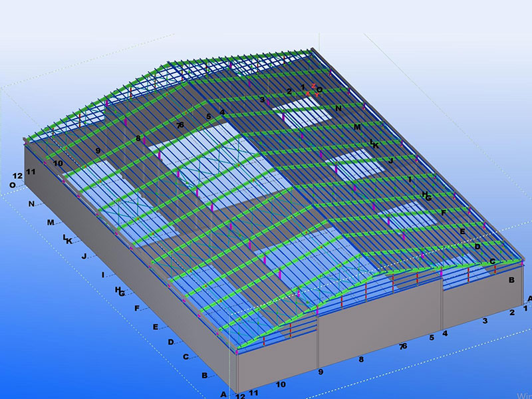Pick grid label 4 below the front wall
Screen dimensions: 532x399
445,333
